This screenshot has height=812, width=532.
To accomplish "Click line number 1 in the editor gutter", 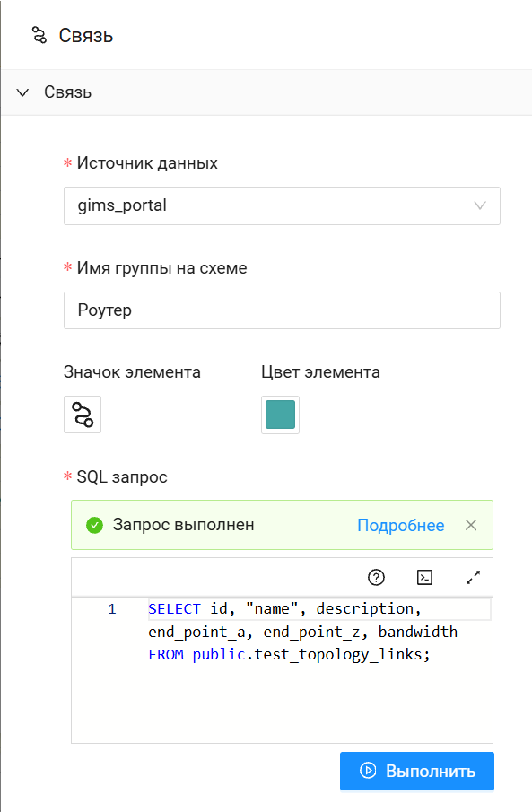I will point(112,609).
